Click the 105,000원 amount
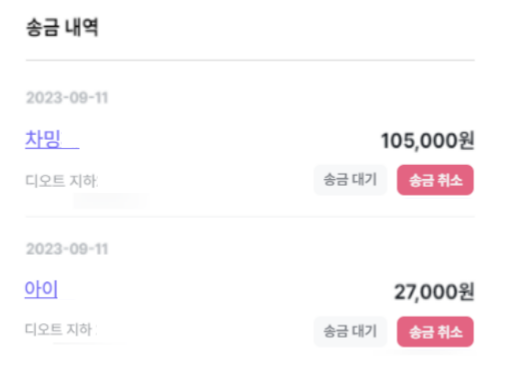This screenshot has width=524, height=375. [427, 141]
